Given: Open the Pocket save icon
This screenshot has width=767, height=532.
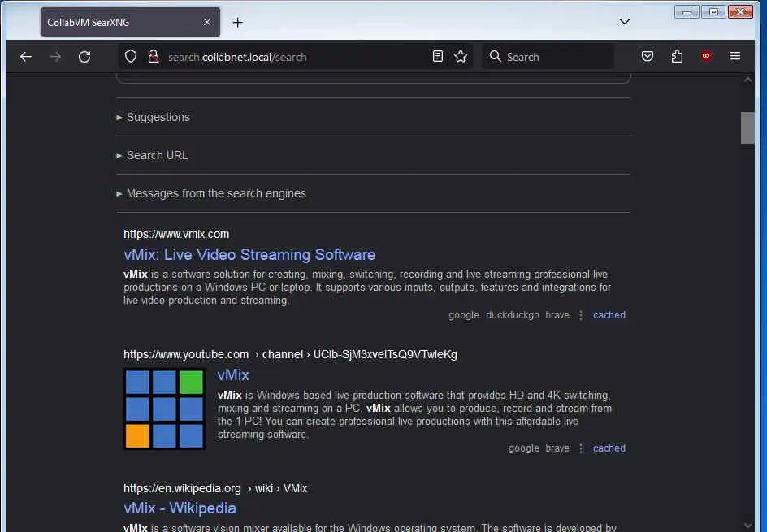Looking at the screenshot, I should point(647,56).
